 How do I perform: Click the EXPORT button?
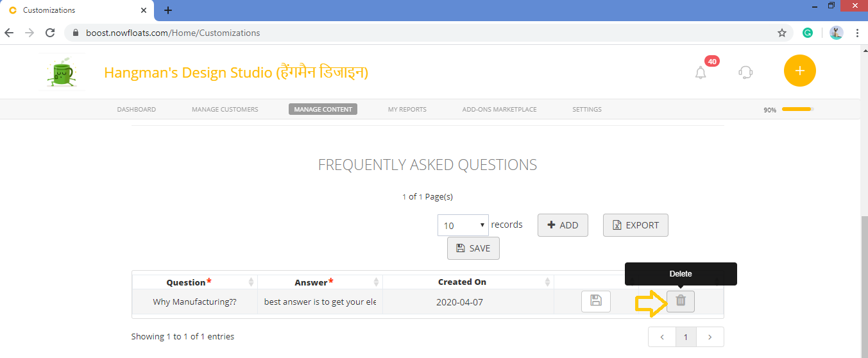[x=636, y=225]
